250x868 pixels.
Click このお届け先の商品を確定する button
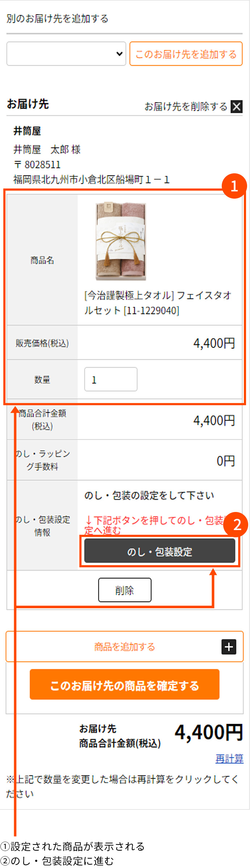pos(125,684)
